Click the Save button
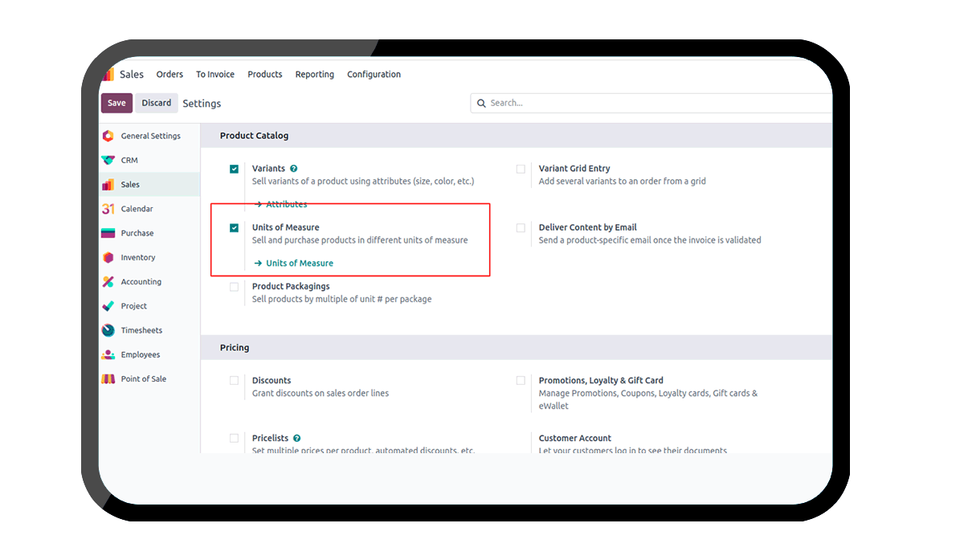The image size is (964, 560). coord(116,103)
